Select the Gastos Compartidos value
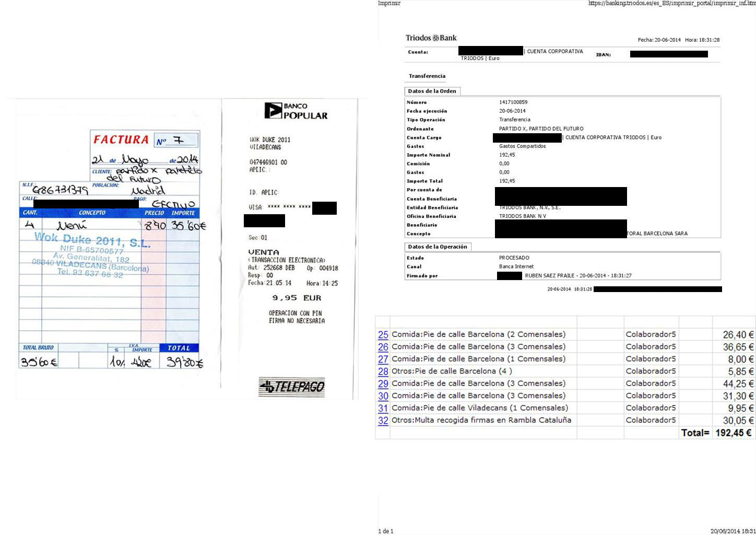The height and width of the screenshot is (535, 756). point(523,146)
